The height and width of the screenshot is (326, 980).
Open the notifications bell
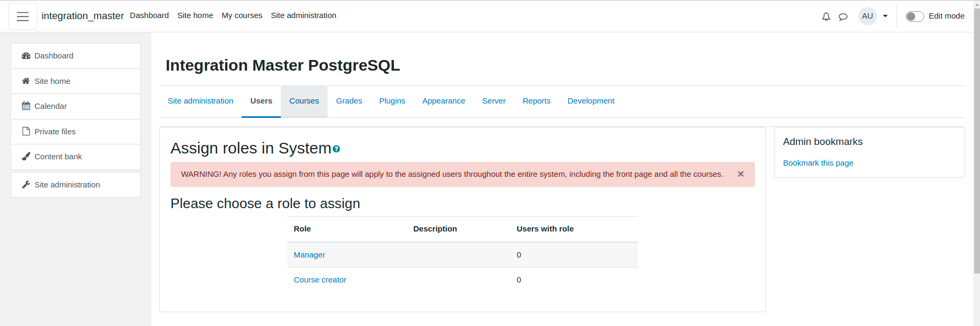(x=826, y=16)
